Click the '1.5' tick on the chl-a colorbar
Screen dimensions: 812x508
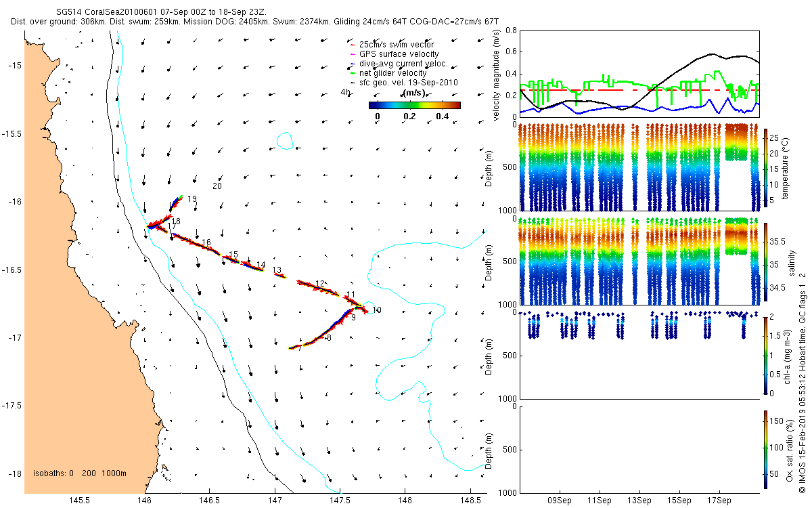coord(776,336)
